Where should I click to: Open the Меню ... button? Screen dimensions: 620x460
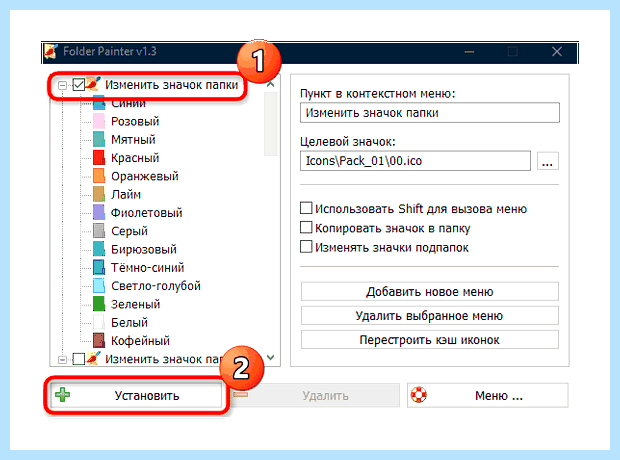488,395
